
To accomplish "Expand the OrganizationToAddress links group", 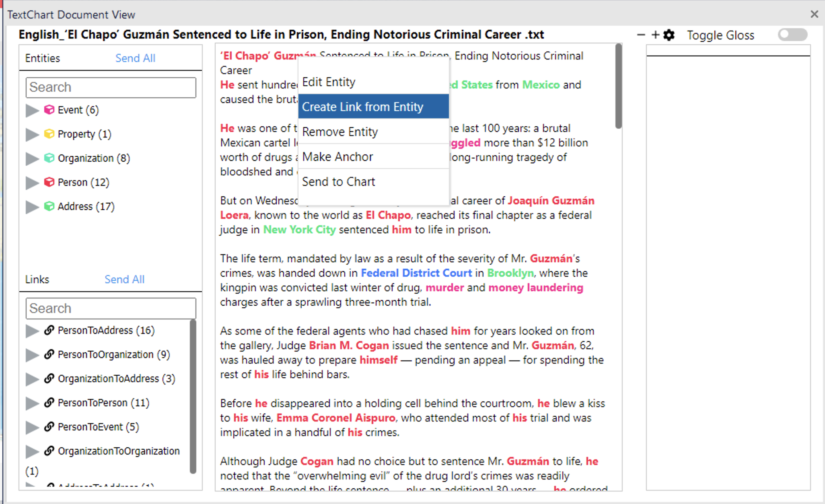I will [32, 379].
